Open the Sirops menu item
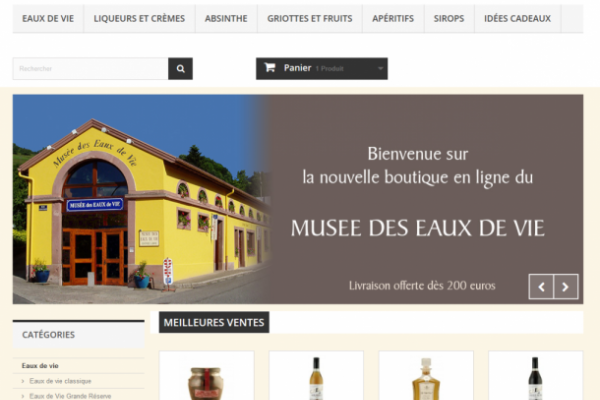This screenshot has width=600, height=400. [449, 18]
